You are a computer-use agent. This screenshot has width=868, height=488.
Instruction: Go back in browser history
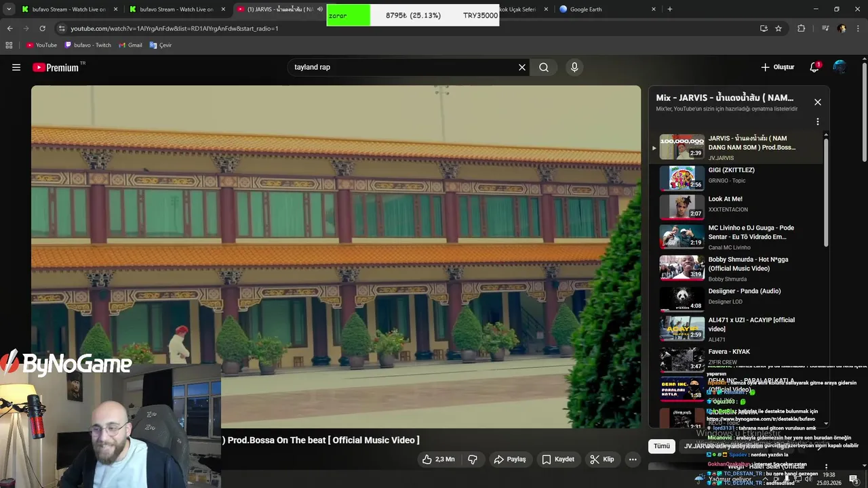[x=9, y=28]
